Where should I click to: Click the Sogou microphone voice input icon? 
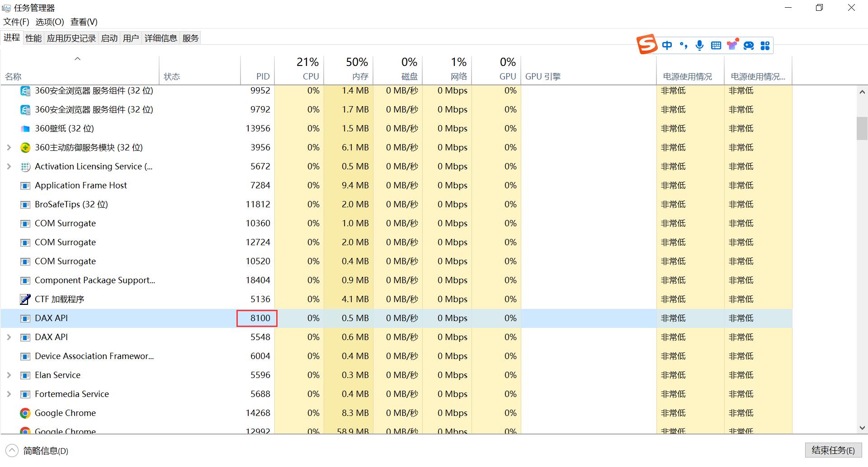[699, 45]
